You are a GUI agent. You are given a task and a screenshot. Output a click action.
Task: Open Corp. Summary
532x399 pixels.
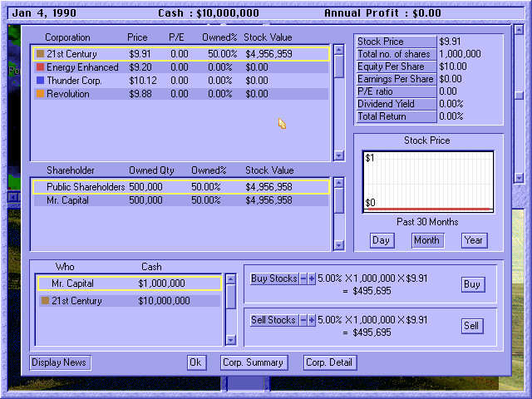tap(254, 362)
